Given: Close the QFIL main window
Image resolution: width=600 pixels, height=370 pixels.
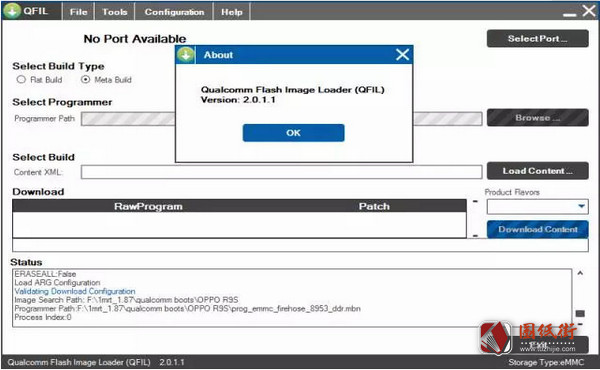Looking at the screenshot, I should (589, 11).
